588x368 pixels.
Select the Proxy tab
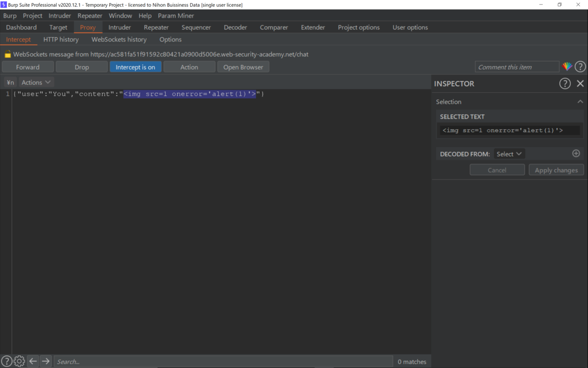point(88,27)
